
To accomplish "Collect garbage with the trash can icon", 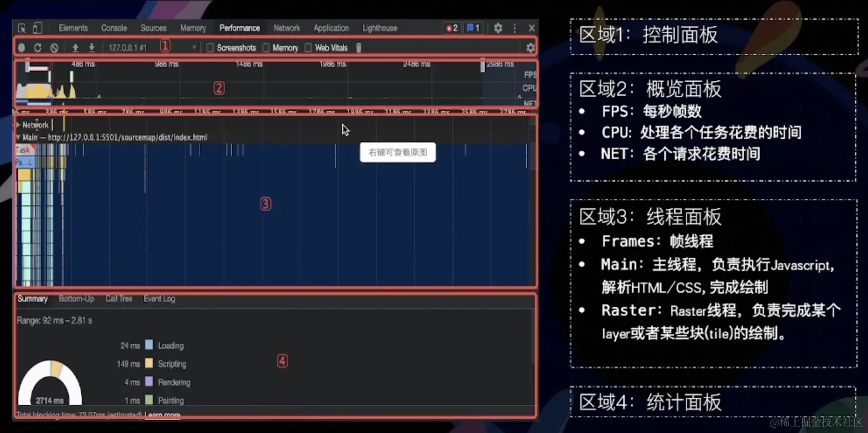I will pos(359,48).
